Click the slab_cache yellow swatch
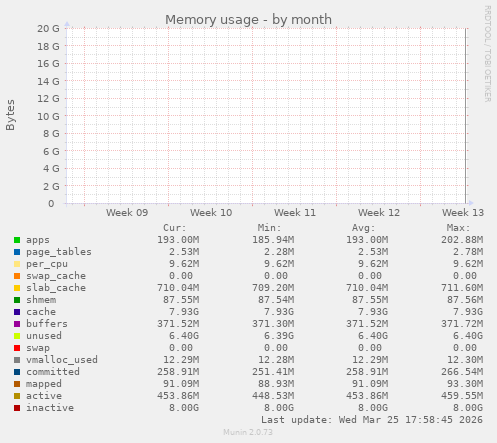Image resolution: width=497 pixels, height=443 pixels. coord(17,288)
